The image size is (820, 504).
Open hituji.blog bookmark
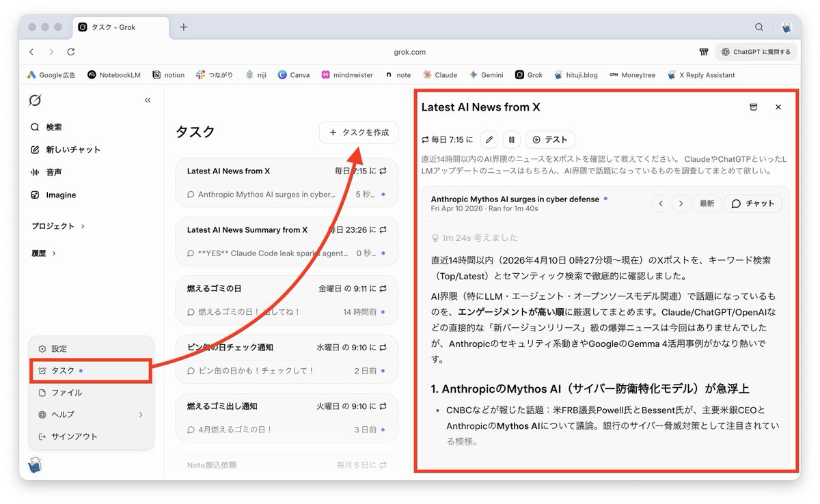[x=576, y=75]
